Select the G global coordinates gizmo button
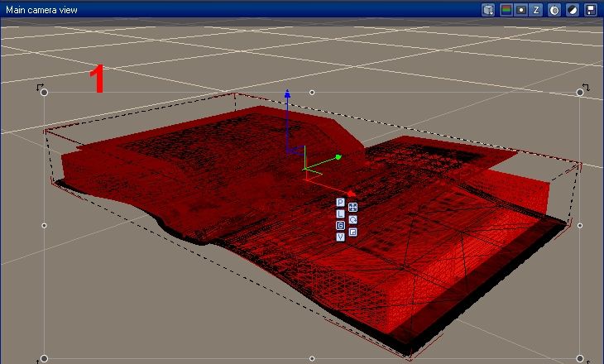Image resolution: width=604 pixels, height=364 pixels. pyautogui.click(x=340, y=225)
